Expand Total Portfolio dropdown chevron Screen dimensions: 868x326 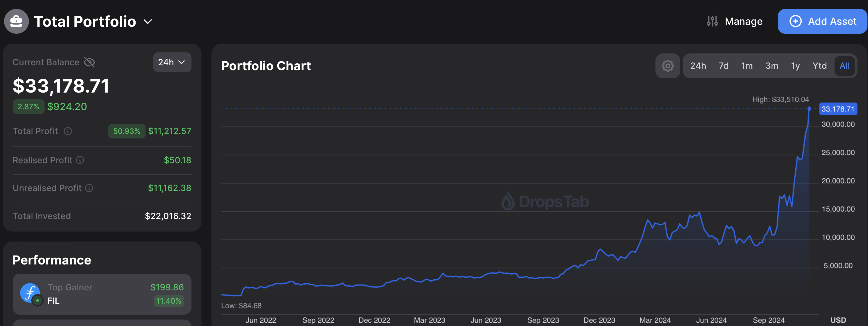tap(147, 22)
